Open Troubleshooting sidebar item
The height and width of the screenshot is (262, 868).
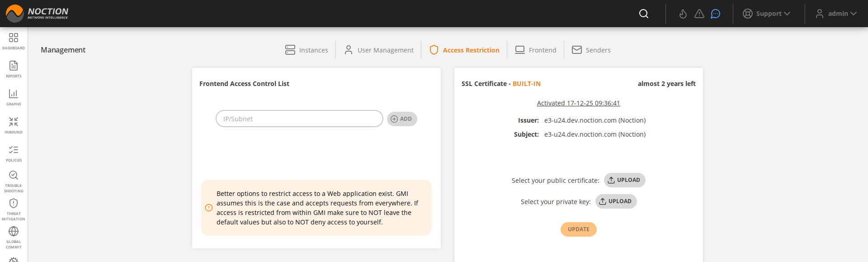pyautogui.click(x=14, y=181)
